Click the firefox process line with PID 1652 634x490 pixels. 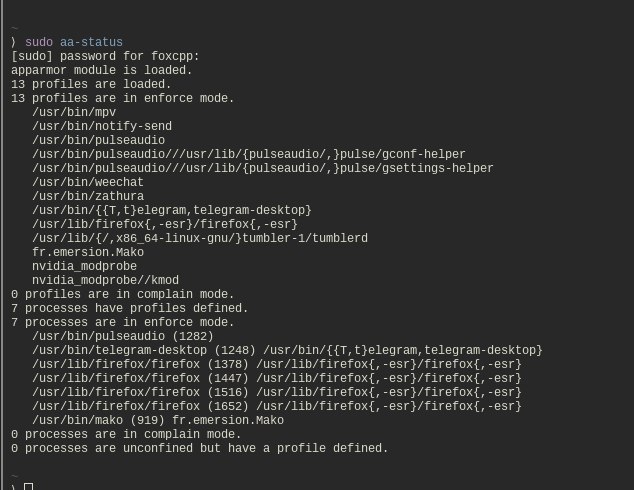tap(277, 406)
